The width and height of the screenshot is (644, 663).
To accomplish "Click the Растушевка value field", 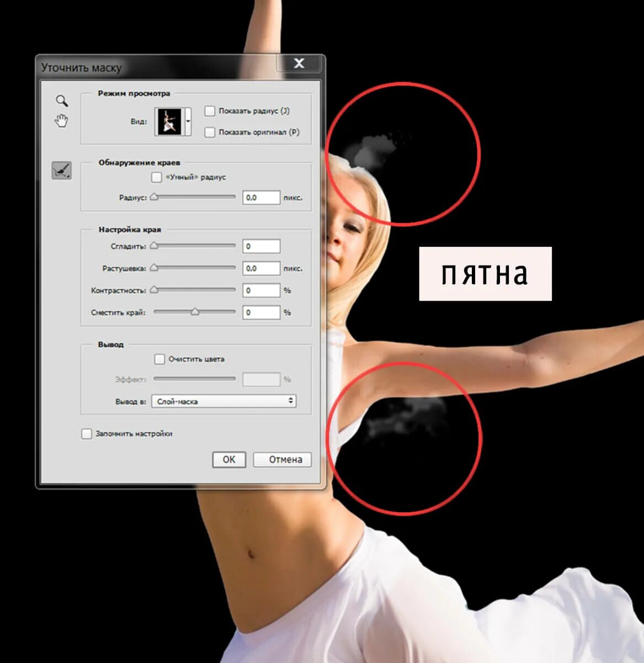I will [x=261, y=268].
